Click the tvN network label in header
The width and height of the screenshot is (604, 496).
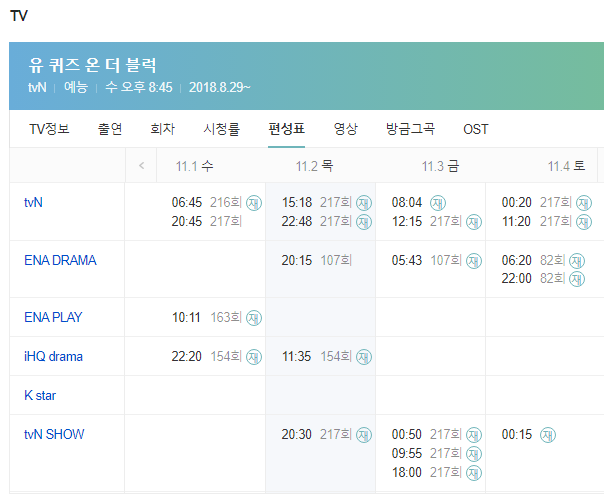click(x=37, y=87)
